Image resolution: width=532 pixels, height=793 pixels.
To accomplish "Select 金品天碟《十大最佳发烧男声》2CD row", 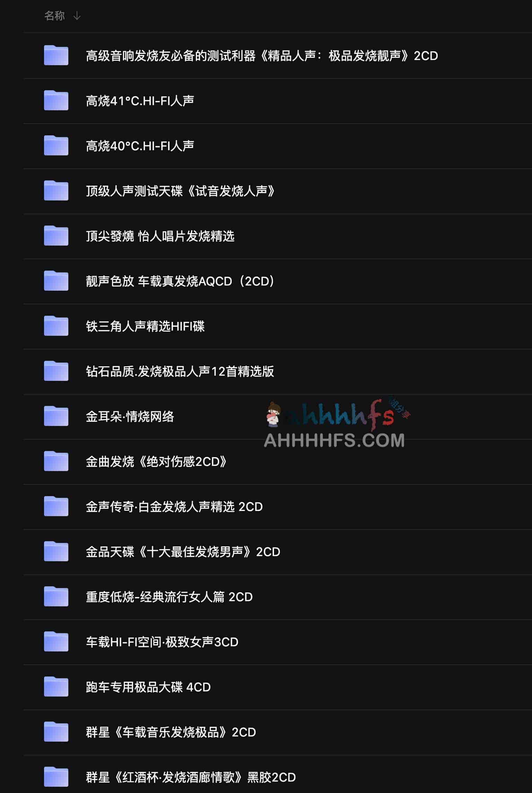I will (x=277, y=552).
